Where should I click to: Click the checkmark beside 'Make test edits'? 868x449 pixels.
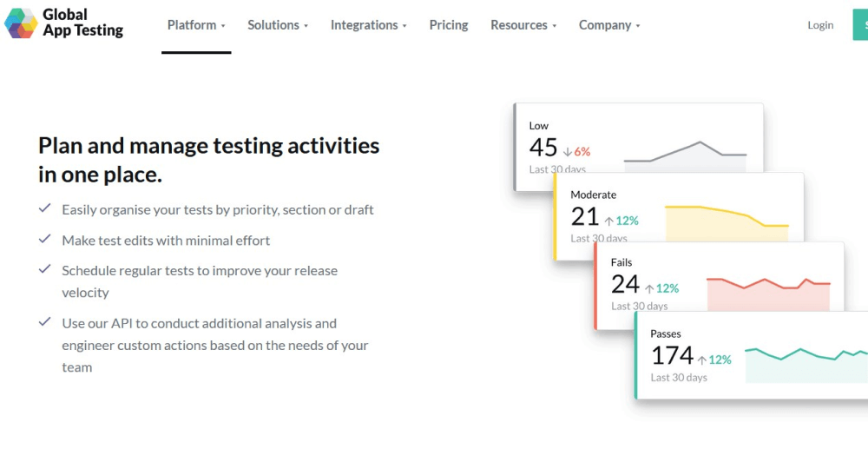tap(44, 239)
